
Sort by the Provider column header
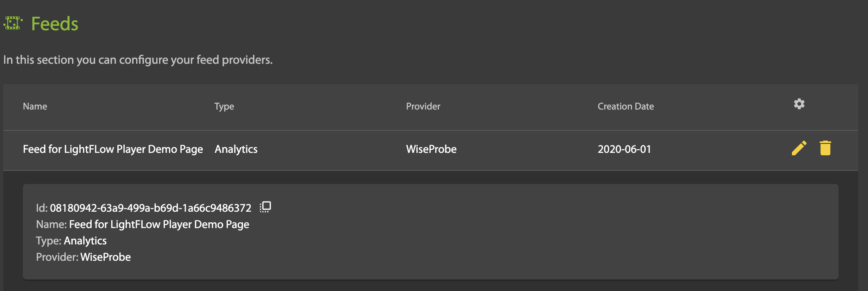click(x=423, y=106)
